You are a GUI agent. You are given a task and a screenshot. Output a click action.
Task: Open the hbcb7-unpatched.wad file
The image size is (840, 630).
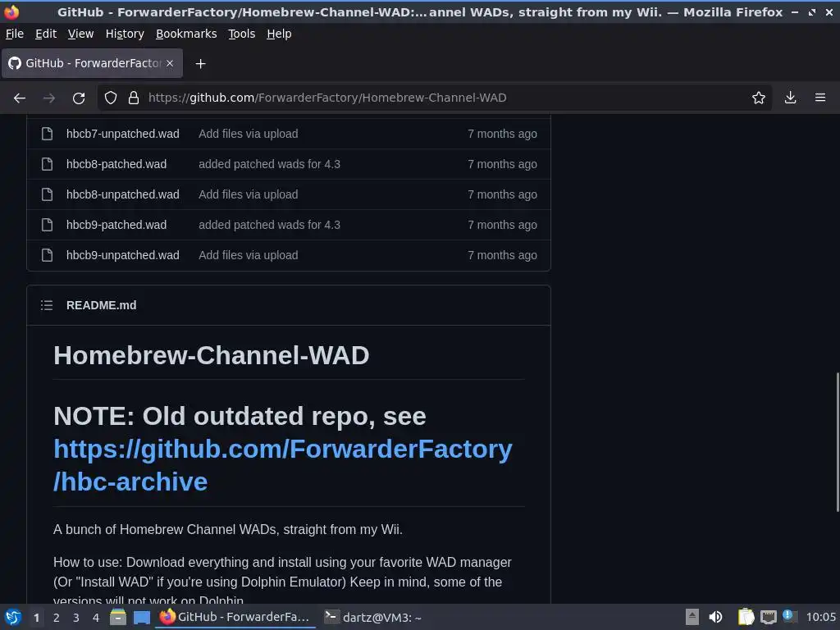123,134
